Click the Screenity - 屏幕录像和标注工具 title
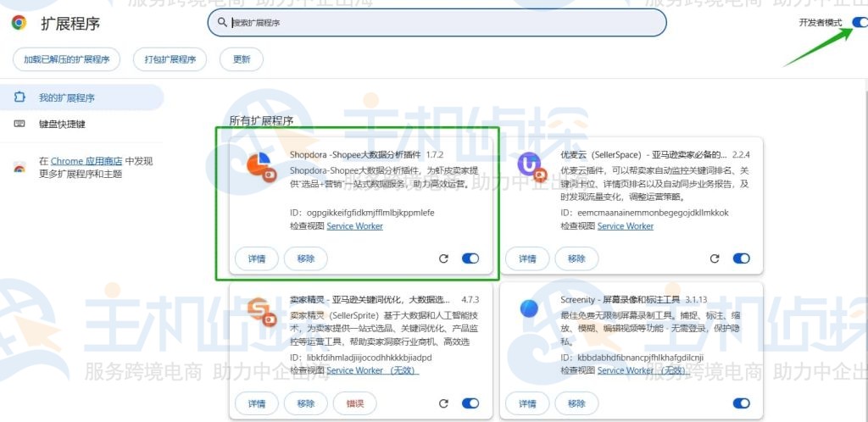Viewport: 868px width, 422px height. tap(620, 299)
